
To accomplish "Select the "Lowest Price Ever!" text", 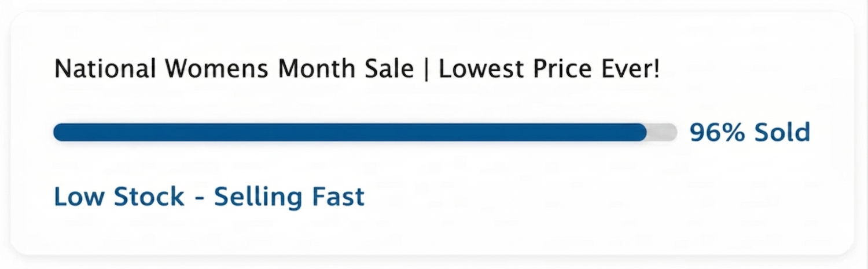I will (549, 70).
